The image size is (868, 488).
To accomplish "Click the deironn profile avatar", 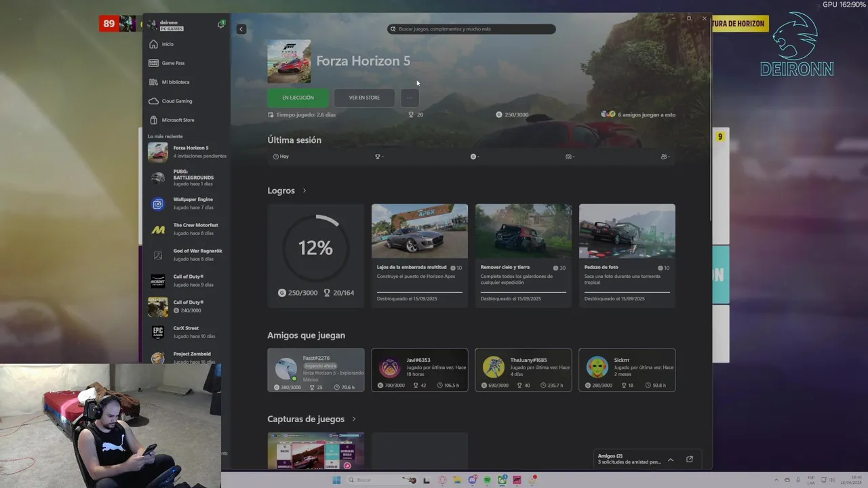I will pos(152,25).
